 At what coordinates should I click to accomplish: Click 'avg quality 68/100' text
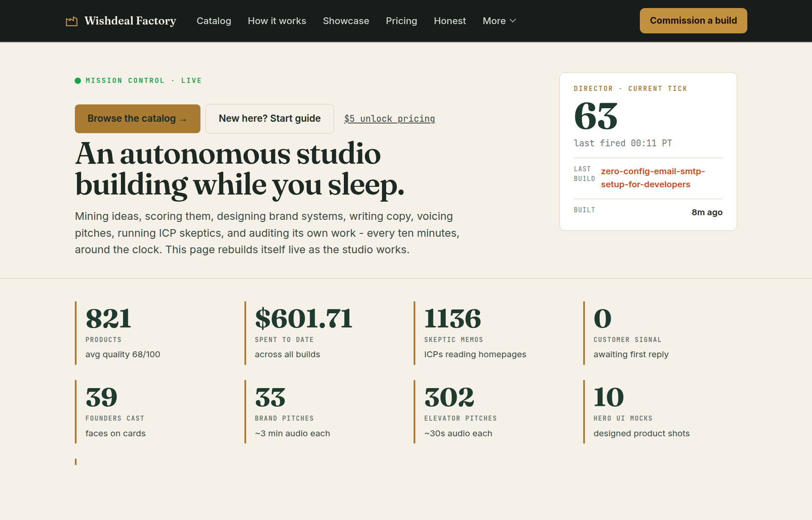(123, 354)
